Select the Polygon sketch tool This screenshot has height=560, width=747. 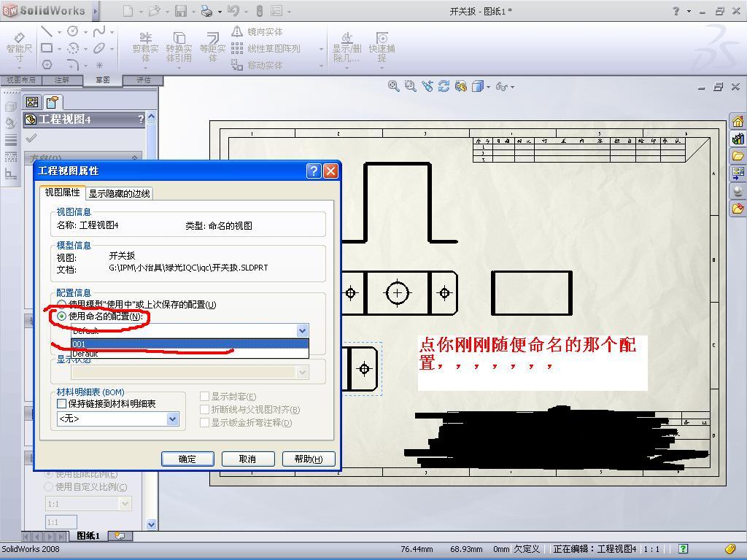click(47, 64)
